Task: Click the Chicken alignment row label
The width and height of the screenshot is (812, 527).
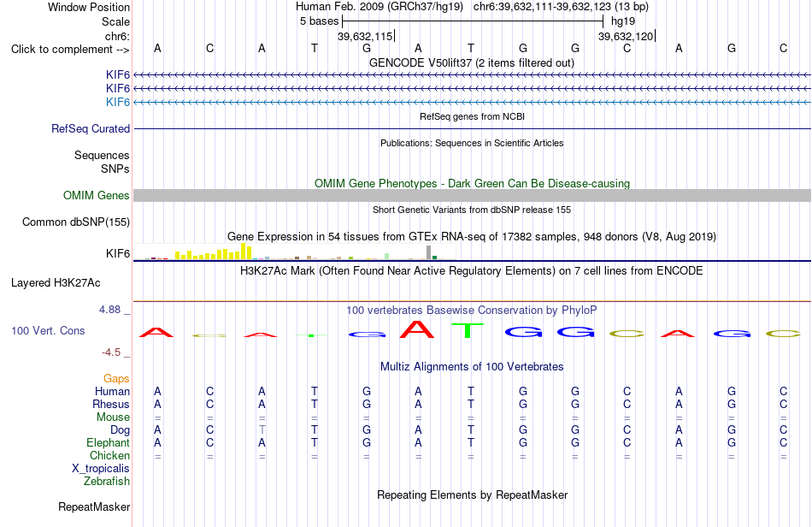Action: coord(109,455)
